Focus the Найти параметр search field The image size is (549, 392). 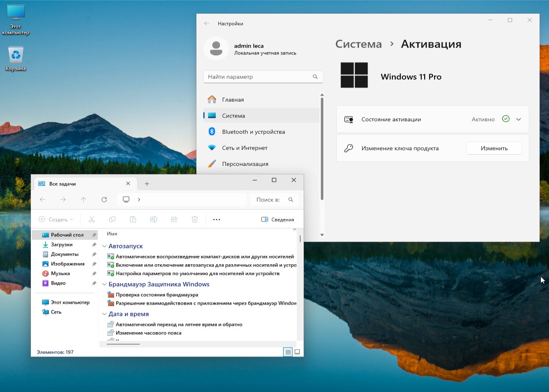coord(263,77)
